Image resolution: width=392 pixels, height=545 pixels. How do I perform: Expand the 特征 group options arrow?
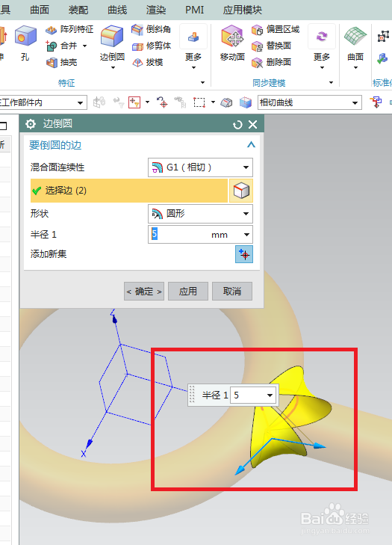(x=202, y=83)
